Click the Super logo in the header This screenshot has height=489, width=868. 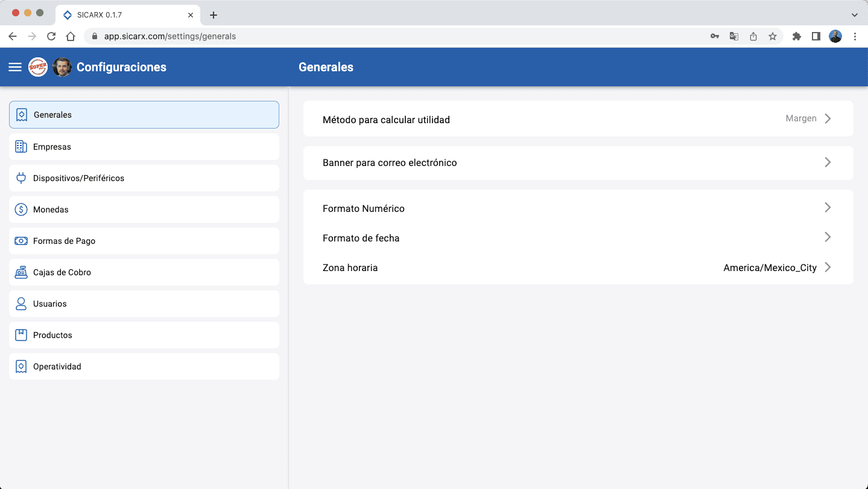(37, 67)
